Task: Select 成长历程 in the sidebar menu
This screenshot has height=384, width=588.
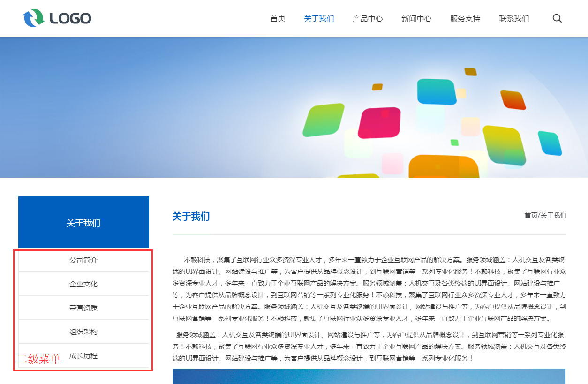Action: pyautogui.click(x=83, y=355)
